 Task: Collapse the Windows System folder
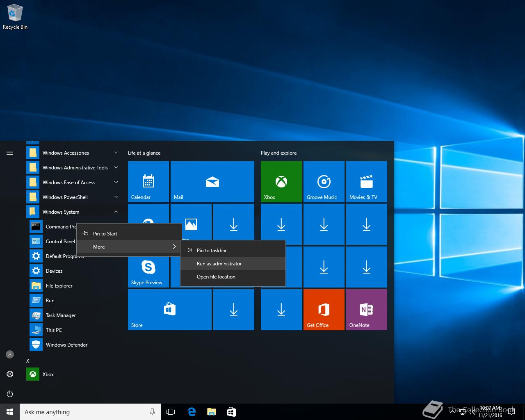(74, 212)
